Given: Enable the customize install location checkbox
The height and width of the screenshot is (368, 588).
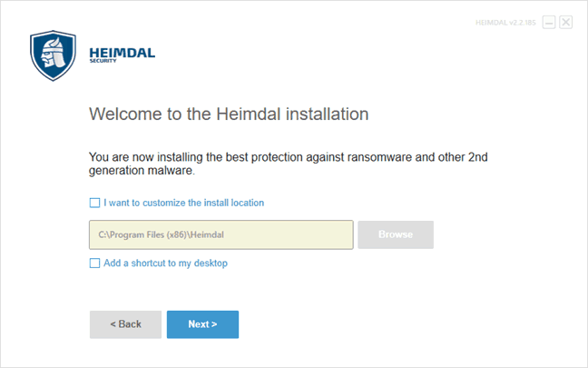Looking at the screenshot, I should click(95, 203).
